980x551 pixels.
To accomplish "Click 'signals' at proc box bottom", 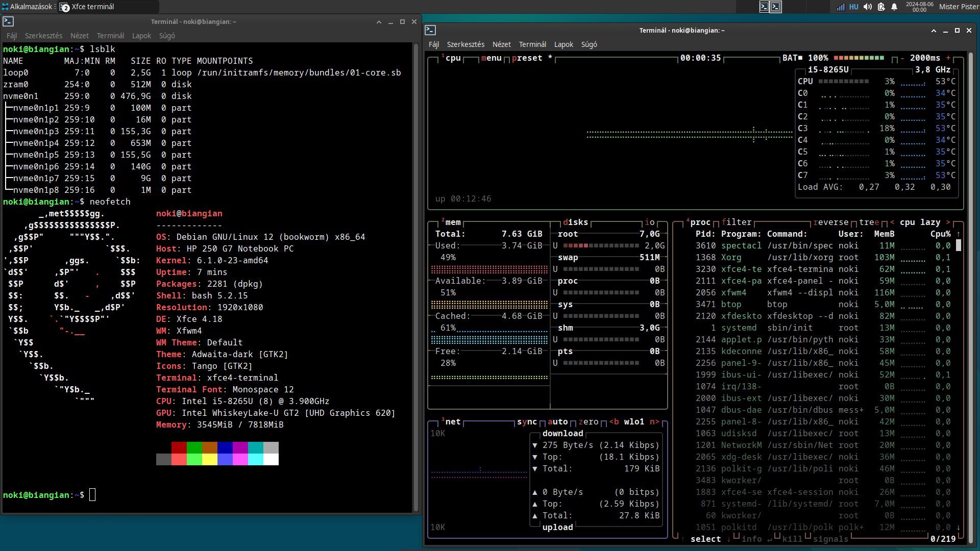I will [830, 539].
